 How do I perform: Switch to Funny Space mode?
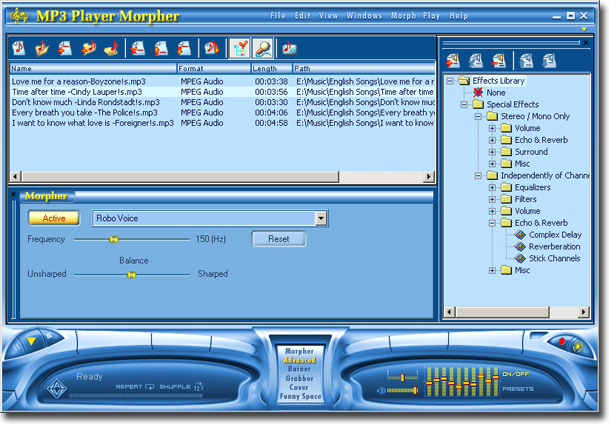click(300, 396)
